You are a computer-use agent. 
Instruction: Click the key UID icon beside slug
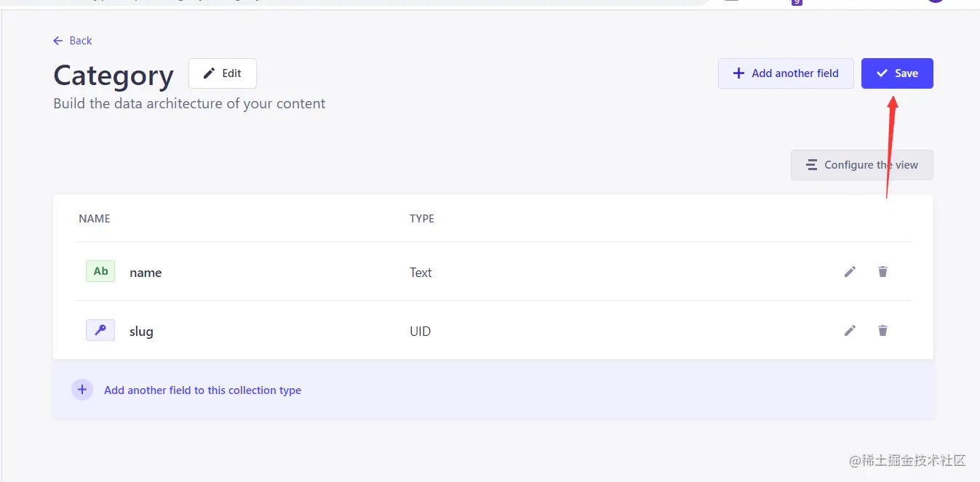[x=100, y=331]
